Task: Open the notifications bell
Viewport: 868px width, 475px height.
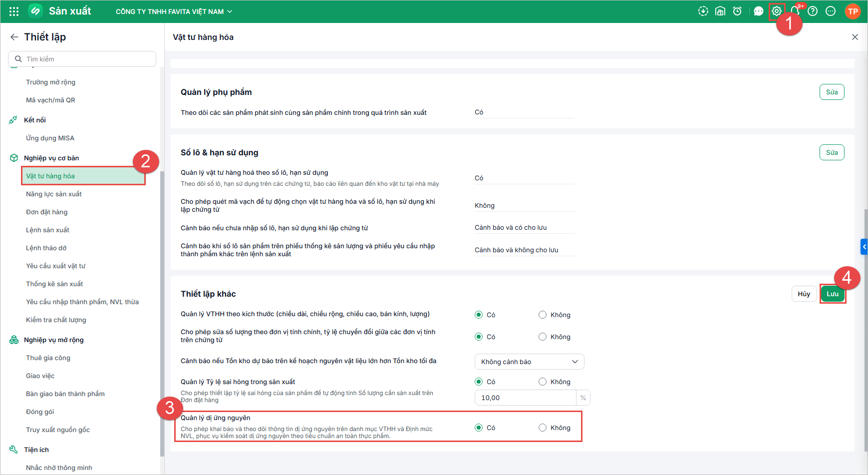Action: (795, 11)
